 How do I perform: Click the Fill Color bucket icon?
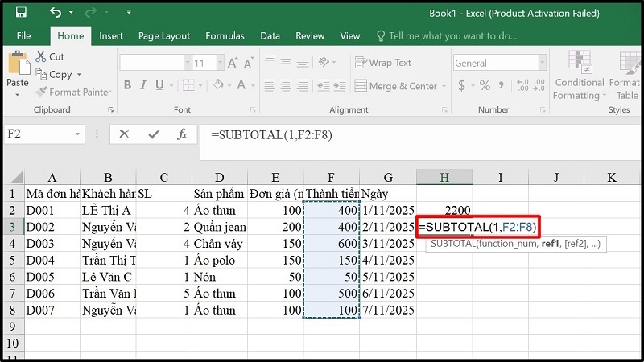[x=218, y=85]
